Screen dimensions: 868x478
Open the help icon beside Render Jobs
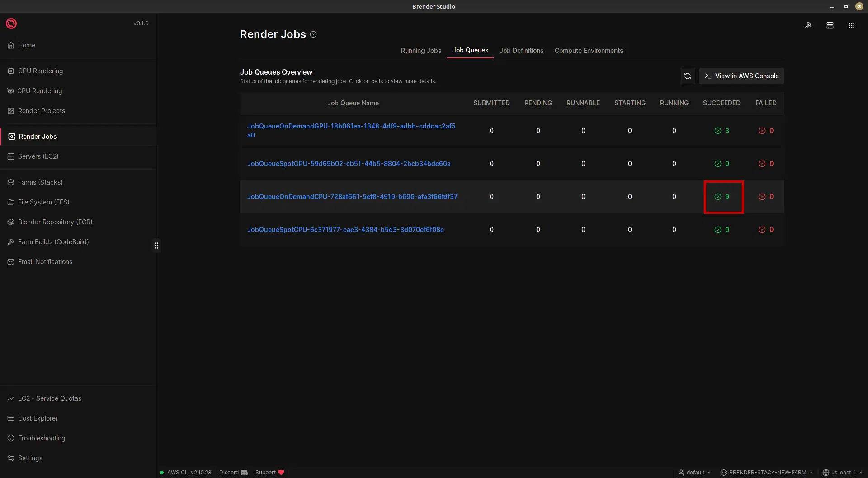313,34
